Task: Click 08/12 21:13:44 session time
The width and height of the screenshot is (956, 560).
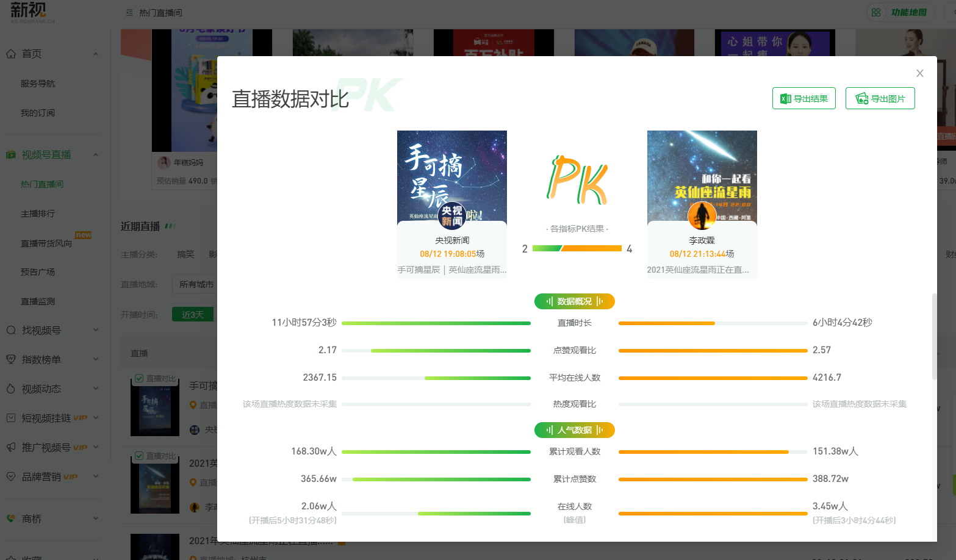Action: pyautogui.click(x=697, y=254)
